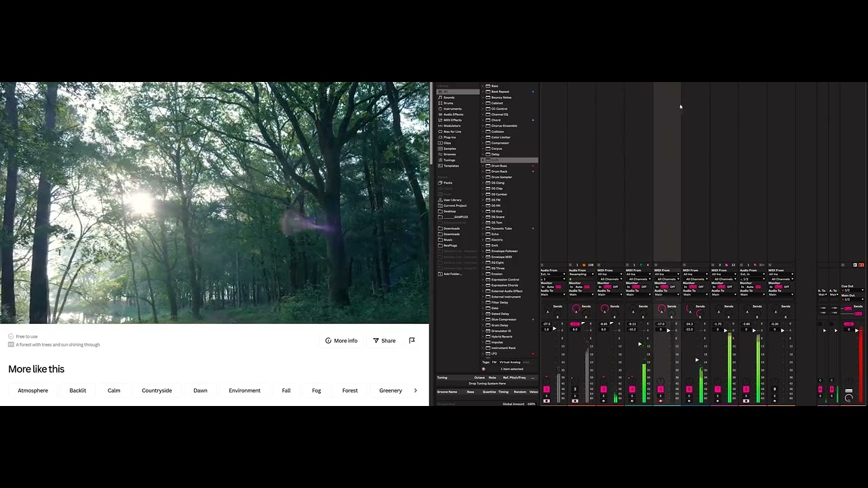Click the Virtual Analog tag
The width and height of the screenshot is (868, 488).
510,362
